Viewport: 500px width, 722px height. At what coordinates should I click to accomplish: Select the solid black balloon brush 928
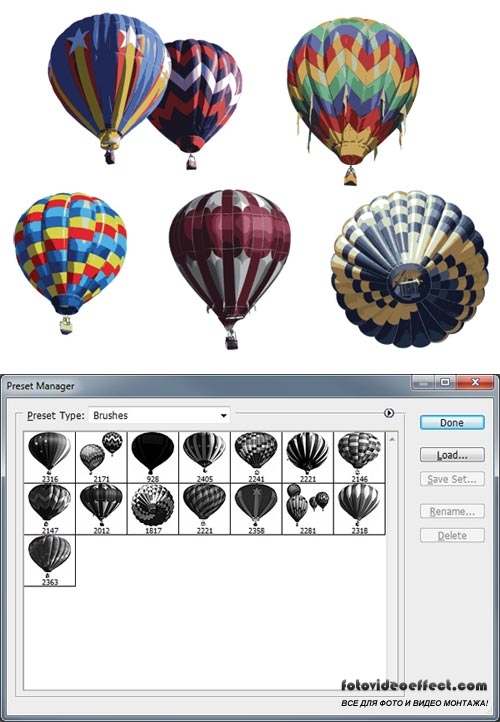coord(153,457)
